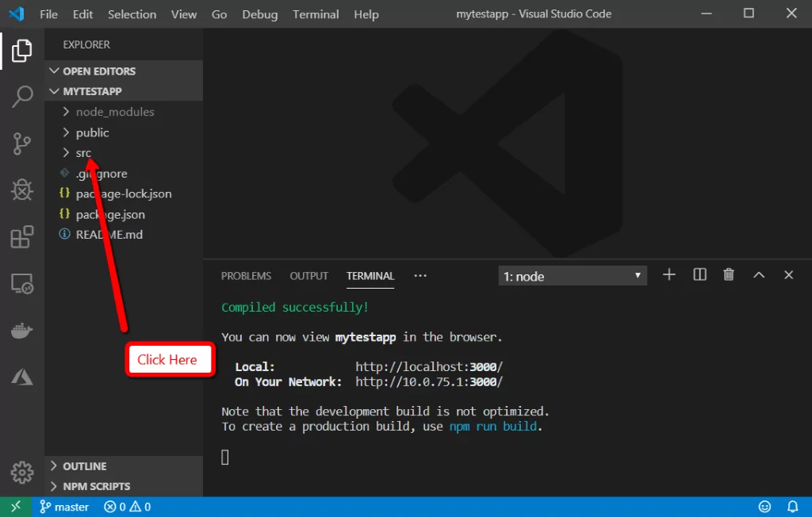Image resolution: width=812 pixels, height=517 pixels.
Task: Open the Azure view
Action: [21, 377]
